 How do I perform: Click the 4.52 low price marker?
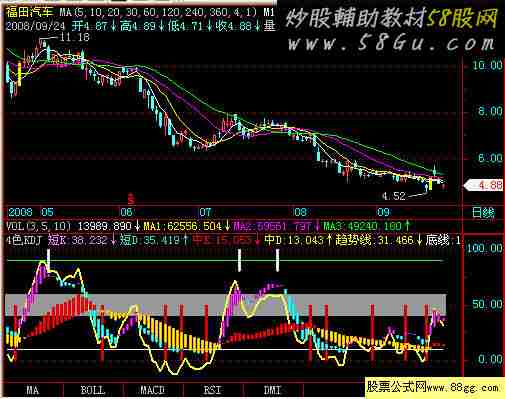point(393,196)
